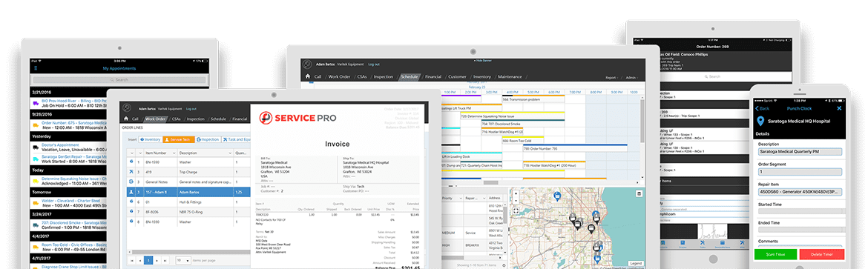Click Log out in work order window
868x269 pixels.
click(x=191, y=108)
